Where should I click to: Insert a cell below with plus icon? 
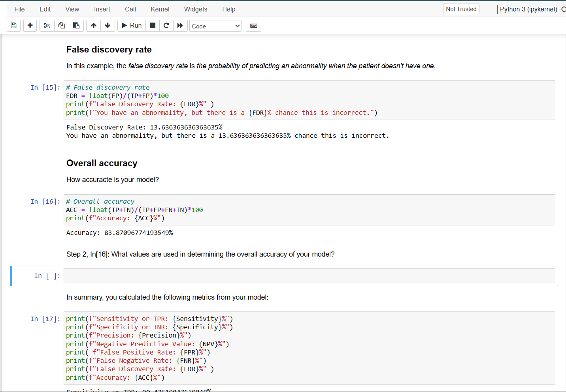pyautogui.click(x=30, y=26)
